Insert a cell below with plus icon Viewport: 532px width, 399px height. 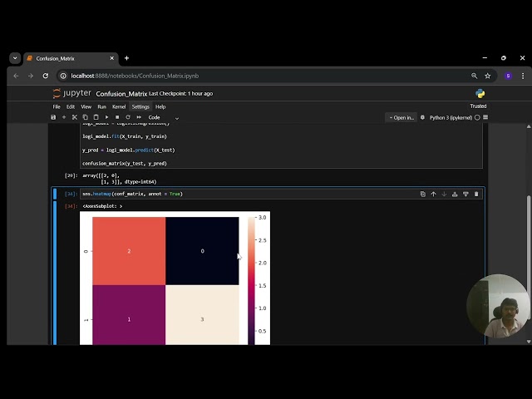[x=64, y=117]
